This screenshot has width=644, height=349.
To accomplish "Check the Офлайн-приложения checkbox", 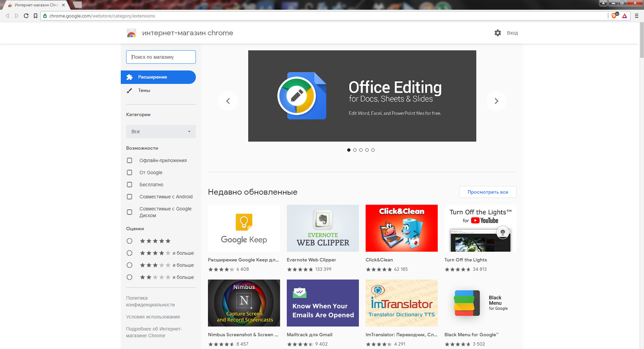I will pyautogui.click(x=129, y=160).
